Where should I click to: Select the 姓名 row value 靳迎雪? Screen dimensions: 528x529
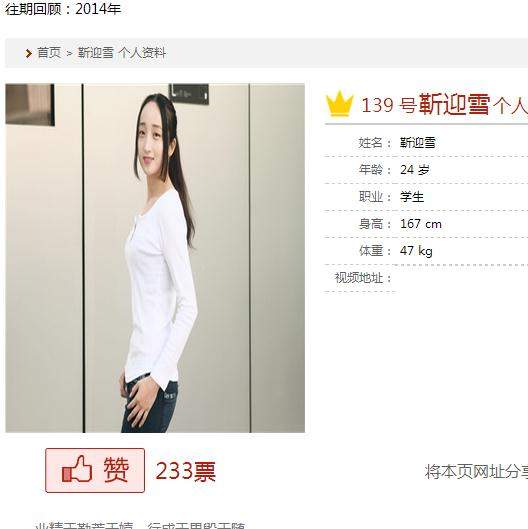tap(418, 143)
